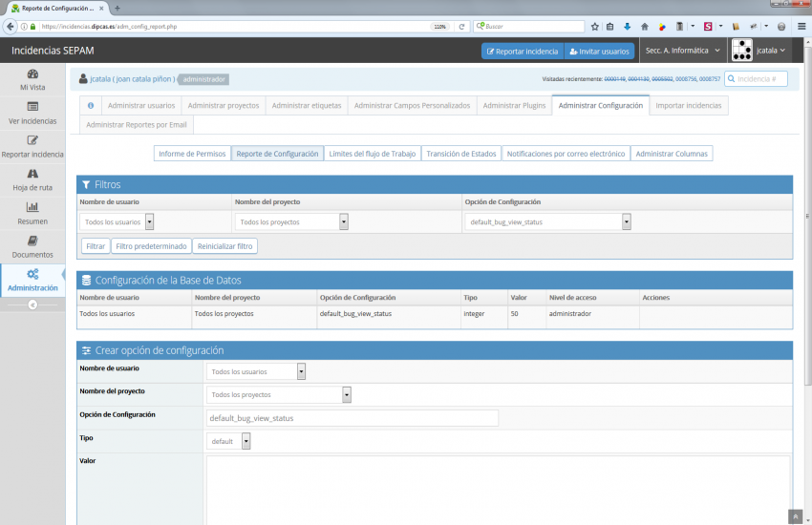
Task: Switch to Administrar Campos Personalizados tab
Action: pos(413,106)
